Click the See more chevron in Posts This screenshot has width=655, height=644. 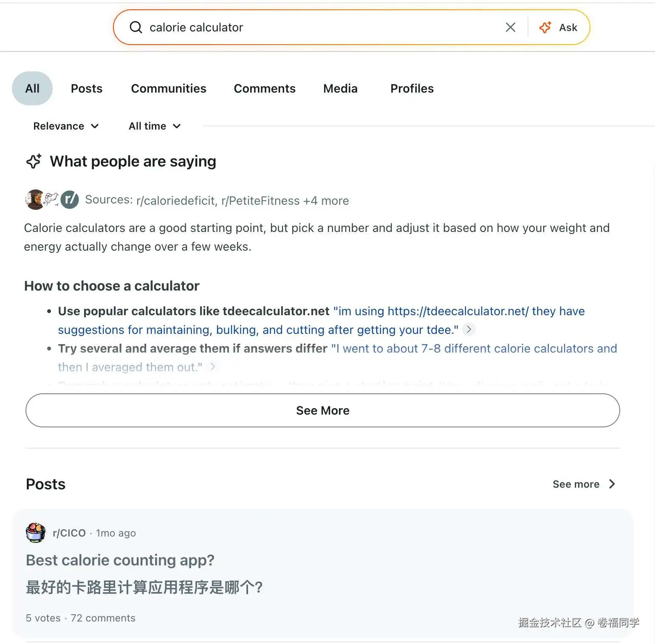pos(612,484)
